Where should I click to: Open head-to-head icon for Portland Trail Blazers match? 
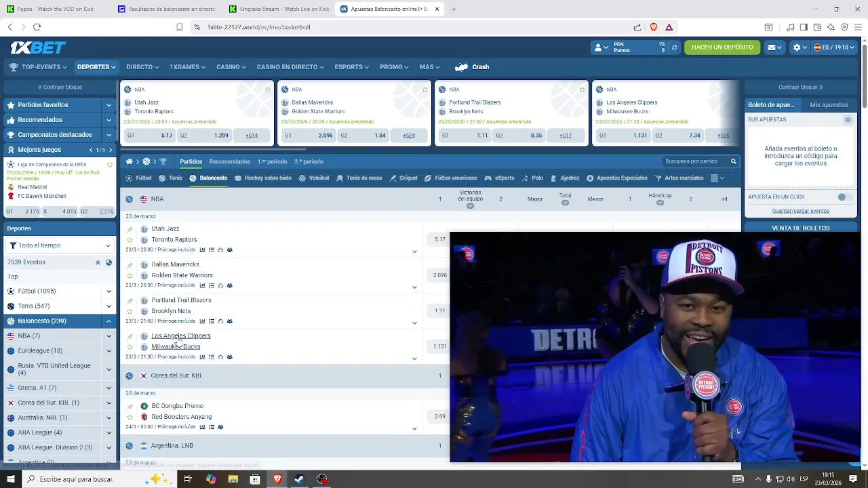(x=229, y=321)
